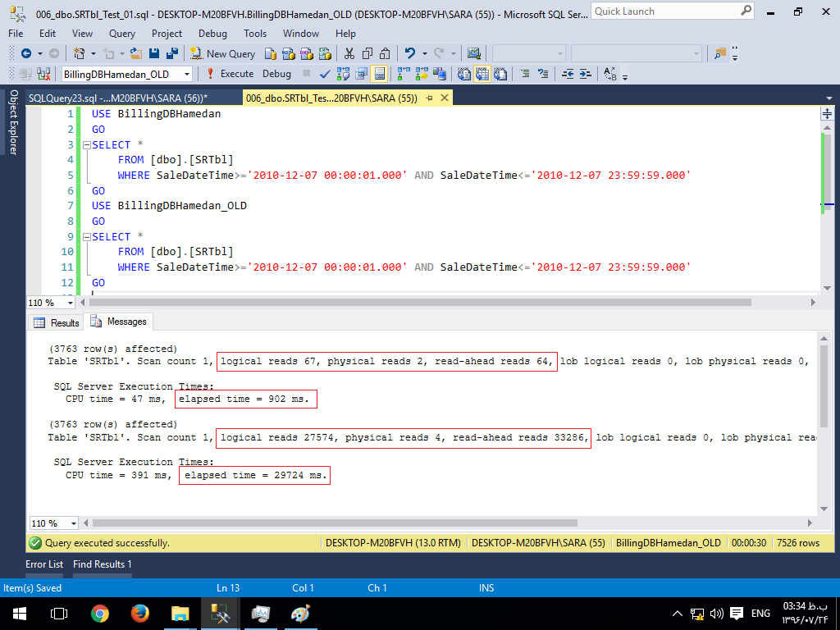Execute the current SQL query
The image size is (840, 630).
[230, 74]
